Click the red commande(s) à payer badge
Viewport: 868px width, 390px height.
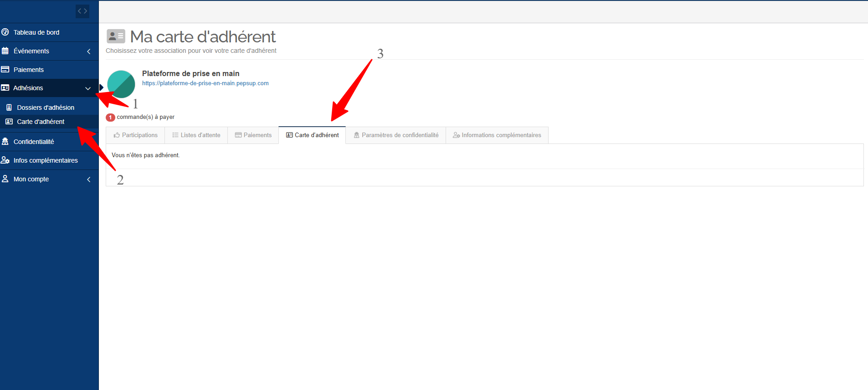(x=110, y=118)
